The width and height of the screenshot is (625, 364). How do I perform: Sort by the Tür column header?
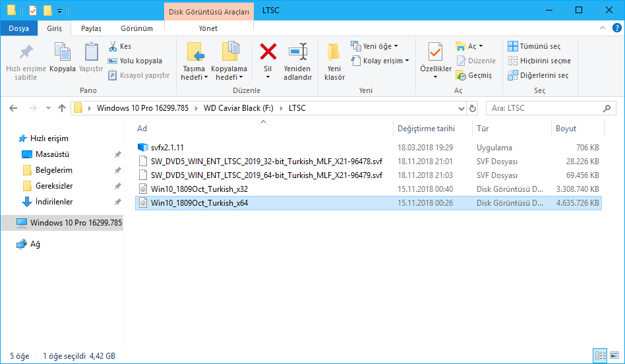512,129
